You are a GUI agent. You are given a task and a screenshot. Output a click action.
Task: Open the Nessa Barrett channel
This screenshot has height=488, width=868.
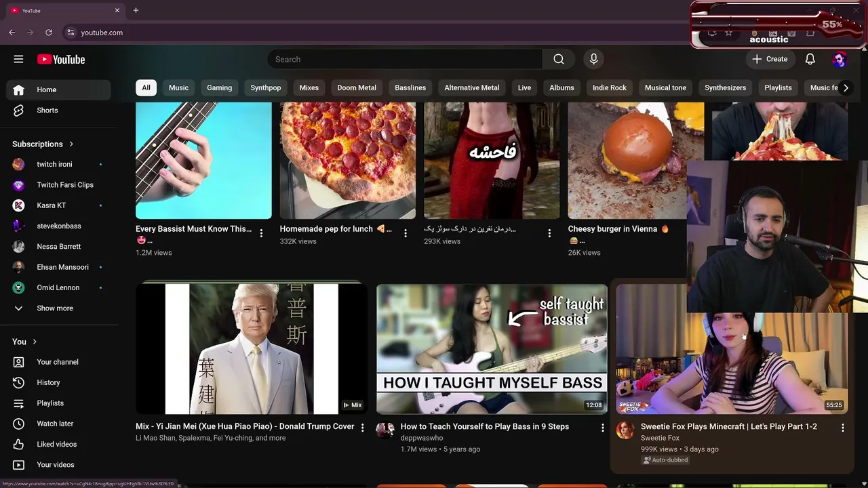point(58,247)
